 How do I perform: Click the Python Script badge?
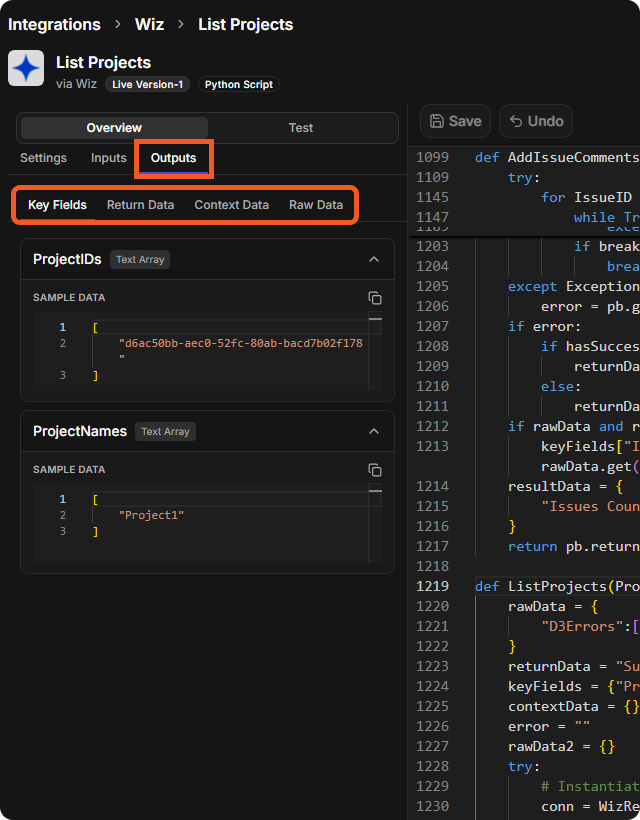(x=238, y=84)
